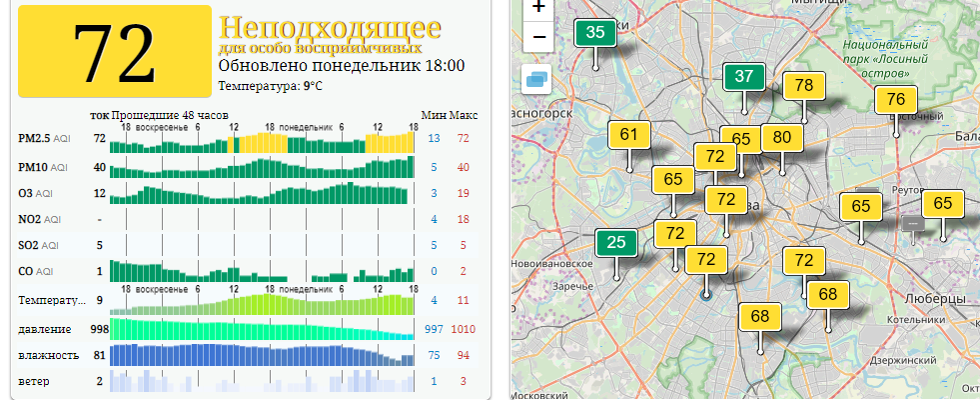Click the Заречье label on the map
The image size is (980, 400).
click(x=571, y=287)
